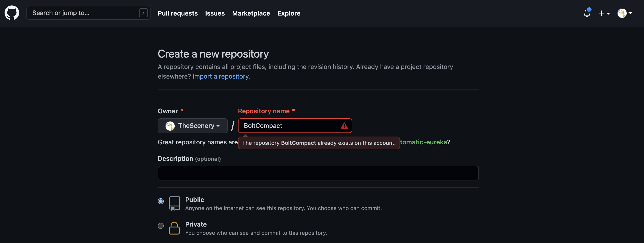Open your profile avatar menu
644x243 pixels.
622,13
